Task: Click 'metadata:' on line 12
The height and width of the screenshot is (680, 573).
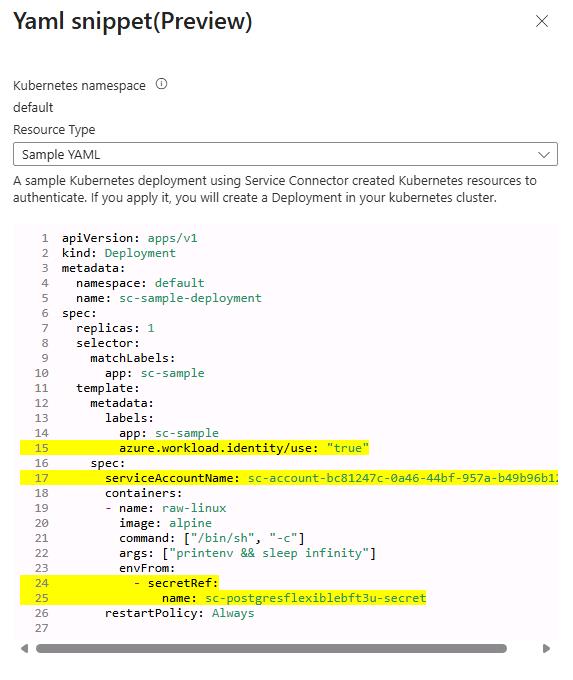Action: [122, 403]
